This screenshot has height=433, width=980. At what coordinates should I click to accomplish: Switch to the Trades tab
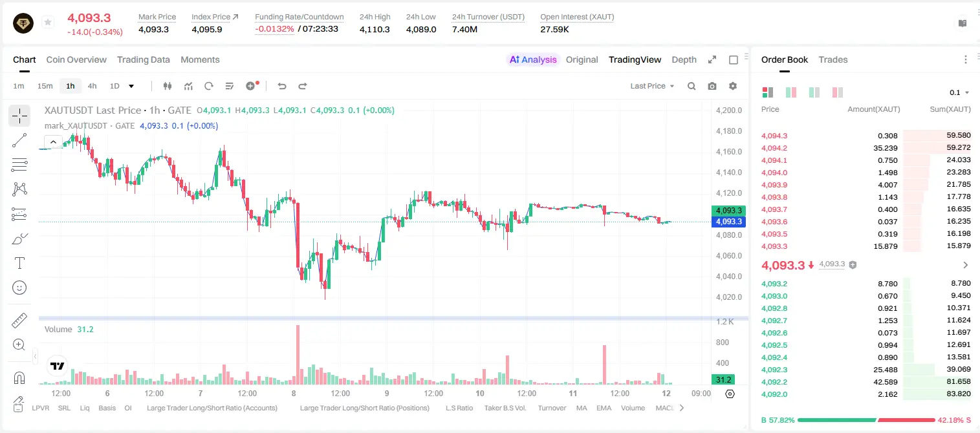(833, 59)
